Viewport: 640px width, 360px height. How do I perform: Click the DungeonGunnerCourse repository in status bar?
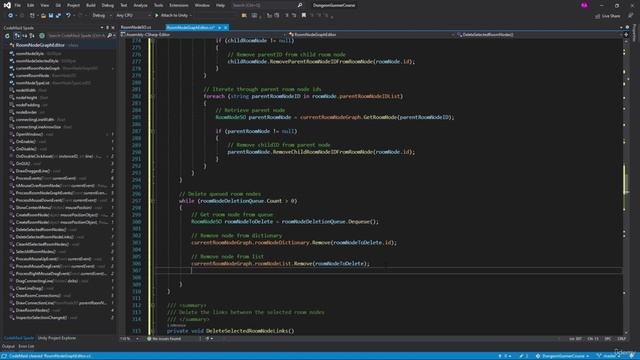point(563,356)
